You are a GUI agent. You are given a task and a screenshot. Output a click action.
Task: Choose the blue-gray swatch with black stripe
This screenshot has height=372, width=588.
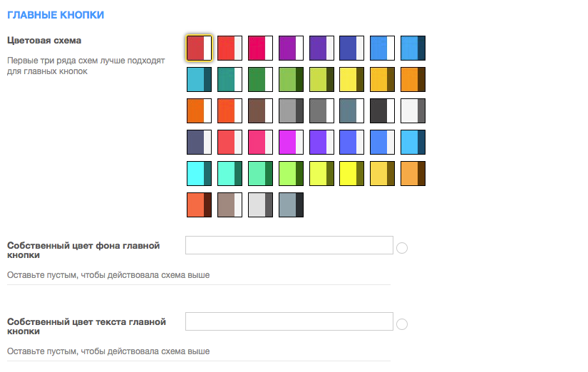tap(291, 205)
